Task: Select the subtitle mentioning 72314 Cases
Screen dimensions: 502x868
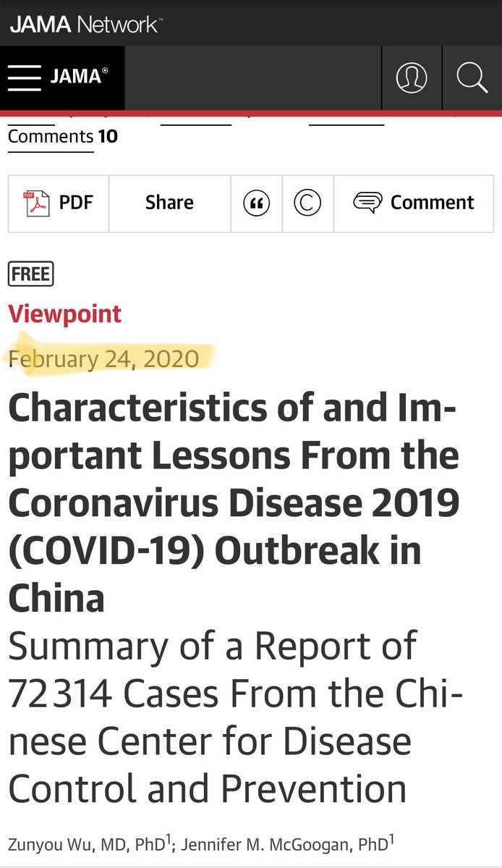Action: pos(224,717)
